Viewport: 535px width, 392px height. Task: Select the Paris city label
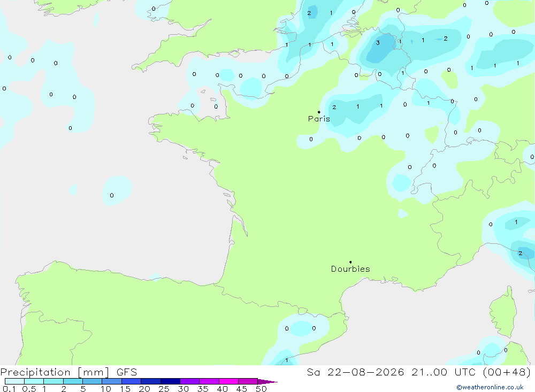click(319, 119)
